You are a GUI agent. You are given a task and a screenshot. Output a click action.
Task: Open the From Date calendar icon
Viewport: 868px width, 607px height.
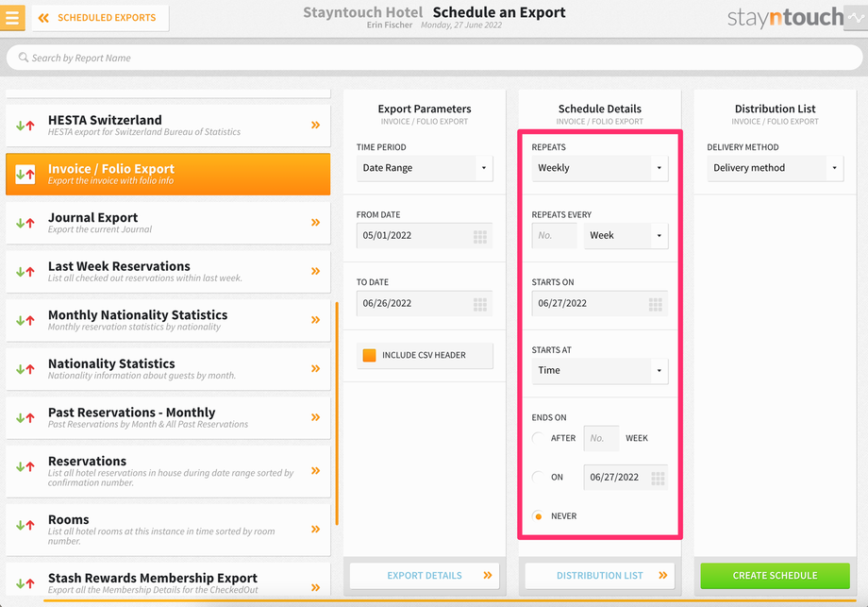coord(480,237)
